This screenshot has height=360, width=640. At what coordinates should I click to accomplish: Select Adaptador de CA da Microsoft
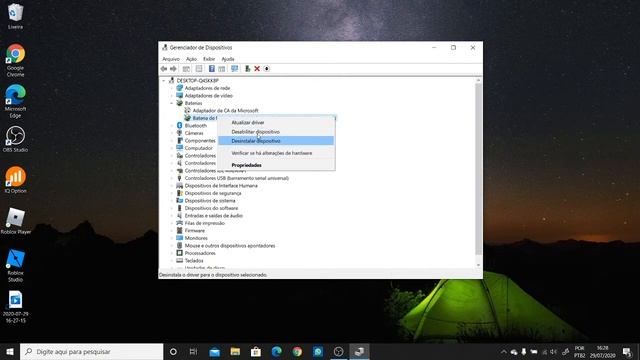pyautogui.click(x=225, y=111)
